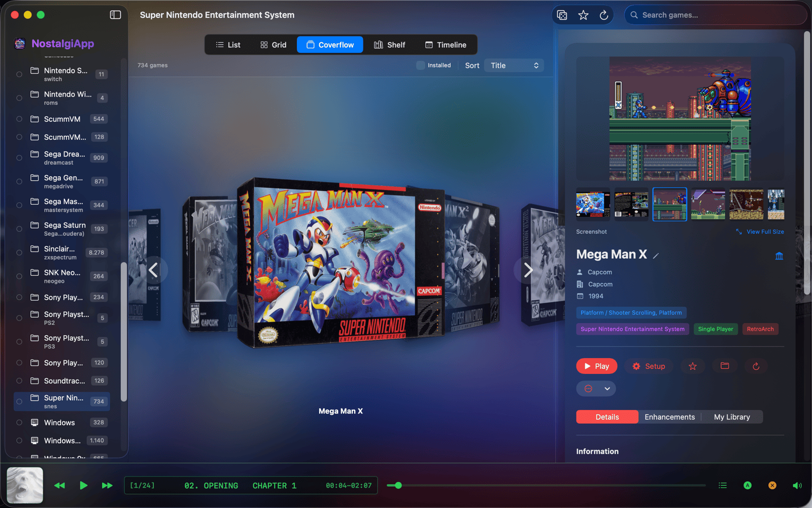Click the orange X player icon
Image resolution: width=812 pixels, height=508 pixels.
pyautogui.click(x=772, y=486)
